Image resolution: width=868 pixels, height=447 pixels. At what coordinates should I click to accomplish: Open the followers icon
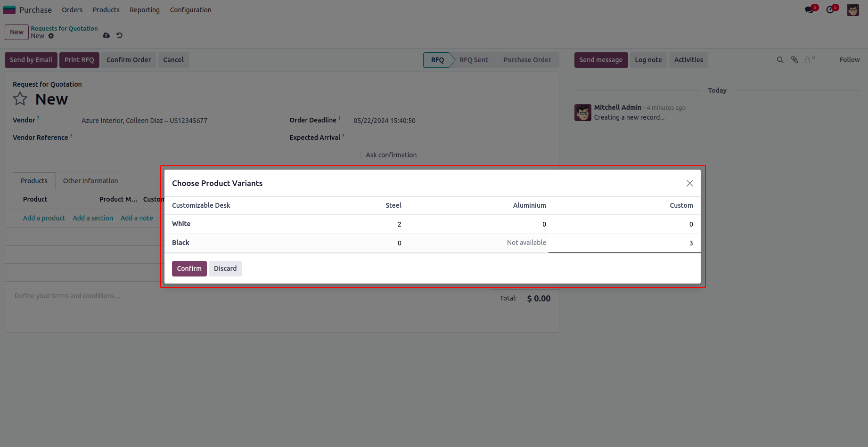(809, 60)
